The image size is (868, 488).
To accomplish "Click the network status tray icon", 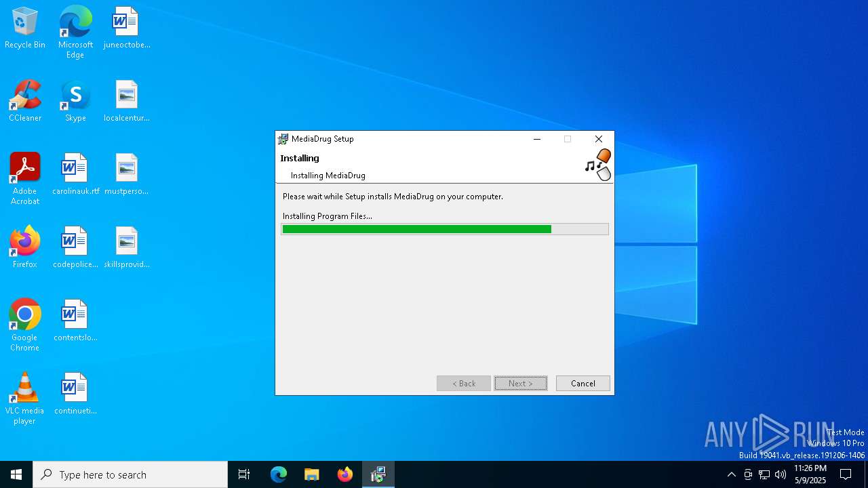I will point(764,474).
